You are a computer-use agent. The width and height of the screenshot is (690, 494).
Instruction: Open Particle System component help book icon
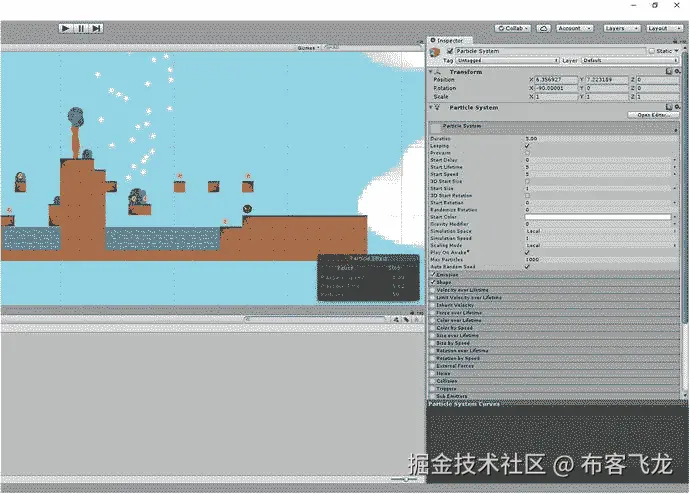pyautogui.click(x=669, y=107)
